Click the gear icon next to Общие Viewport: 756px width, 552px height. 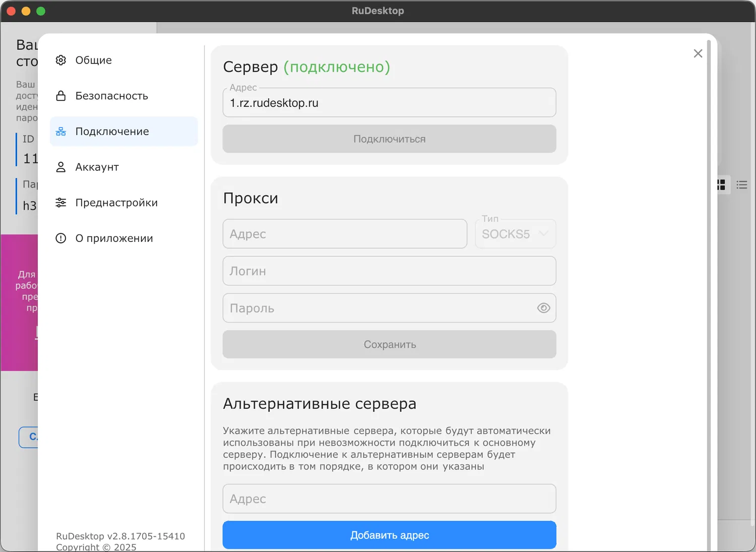pyautogui.click(x=61, y=60)
